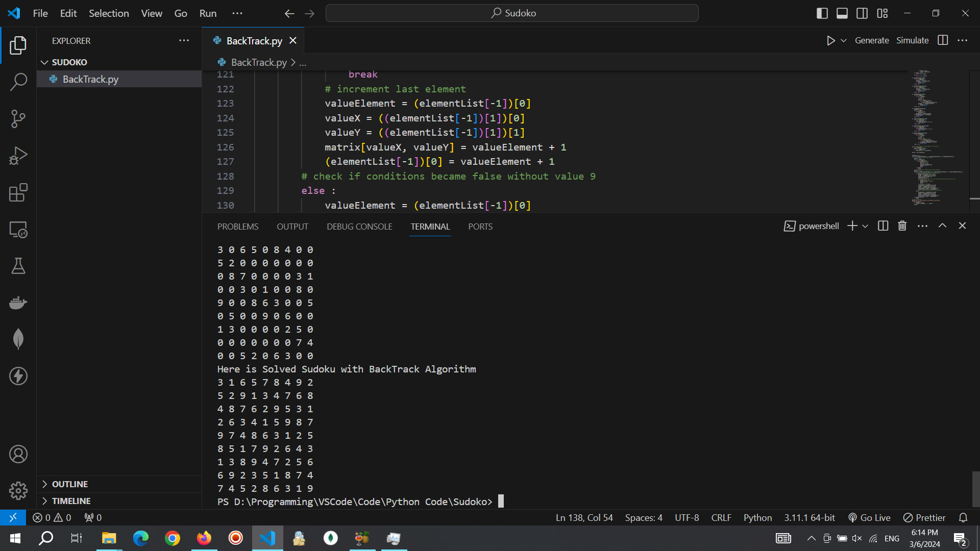Customize Layout icon in title bar
Screen dimensions: 980x551
[x=883, y=13]
